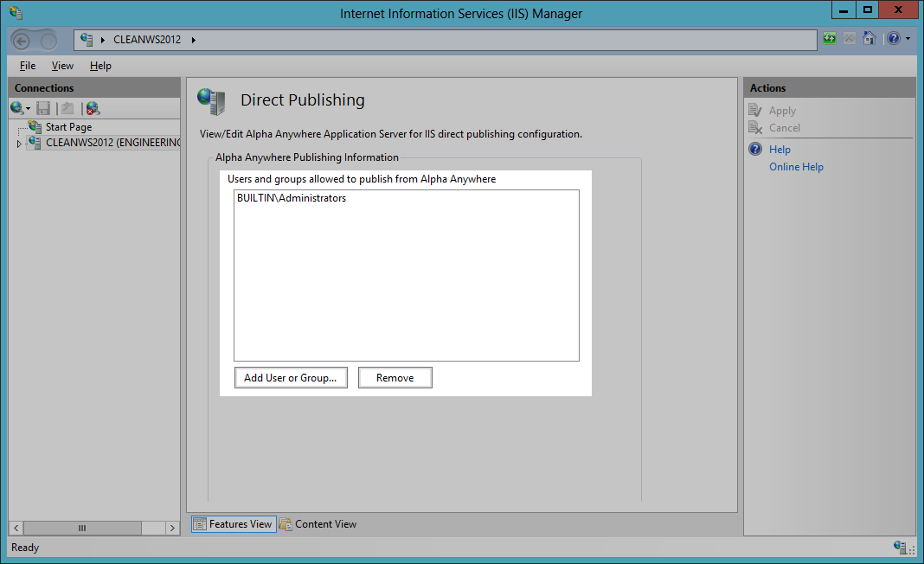Close the IIS Manager window
Viewport: 924px width, 564px height.
point(898,10)
